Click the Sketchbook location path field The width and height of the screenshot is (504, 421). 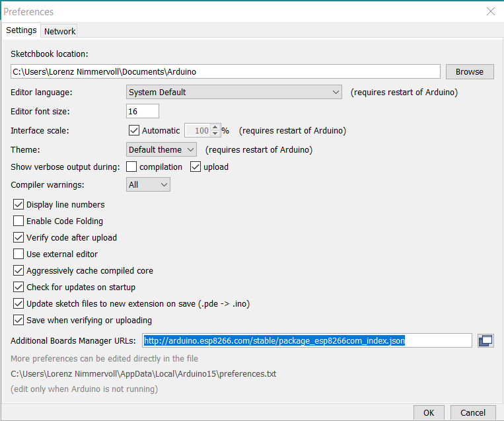coord(225,71)
